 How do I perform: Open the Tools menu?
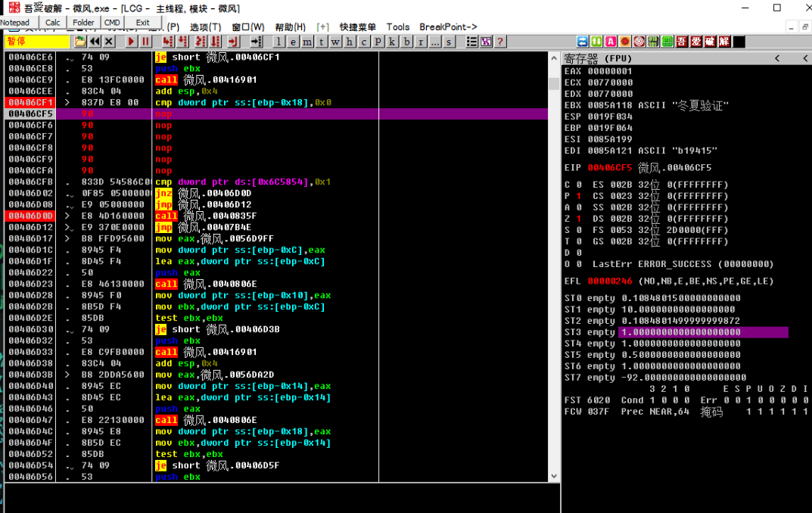(397, 27)
